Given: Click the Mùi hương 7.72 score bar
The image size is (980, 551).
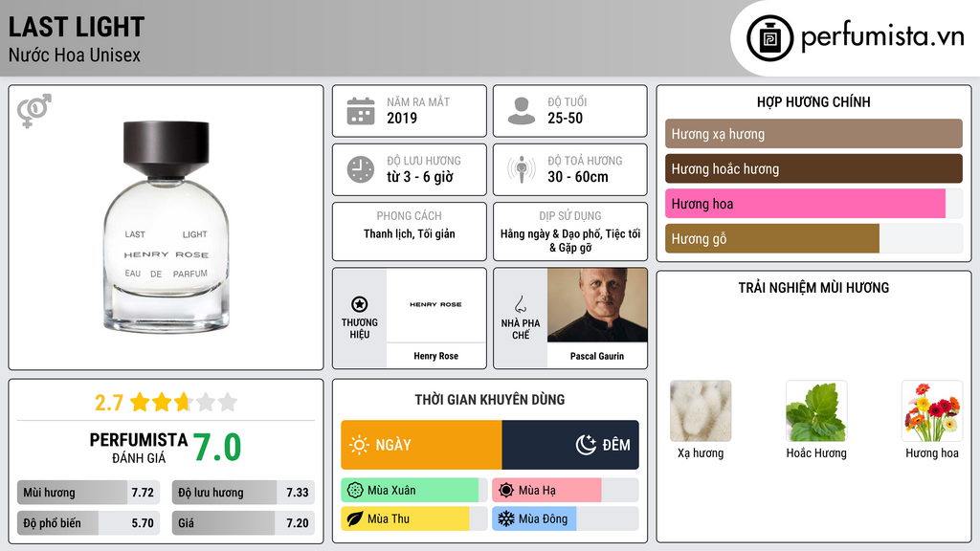Looking at the screenshot, I should point(89,493).
